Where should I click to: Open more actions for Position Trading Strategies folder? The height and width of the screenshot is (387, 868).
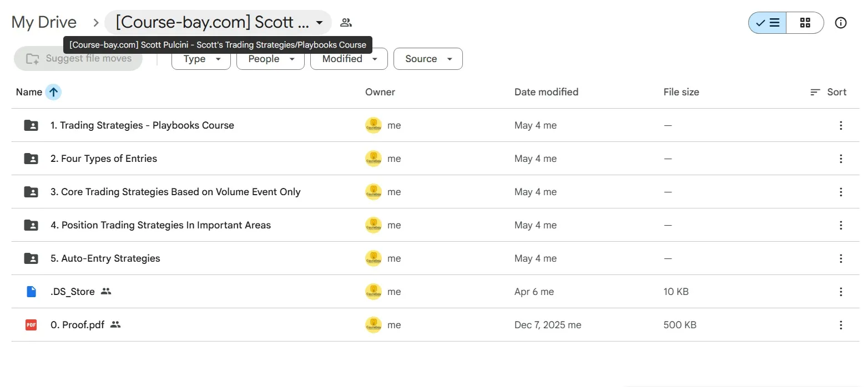point(841,225)
